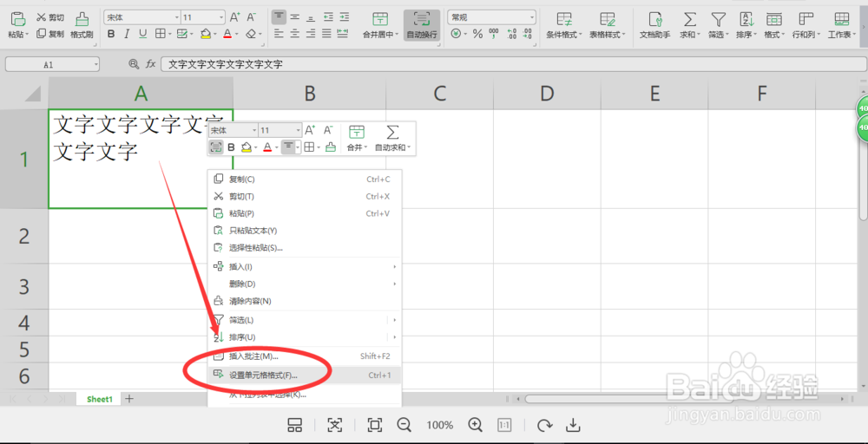Choose Cut (剪切) in context menu

[305, 196]
